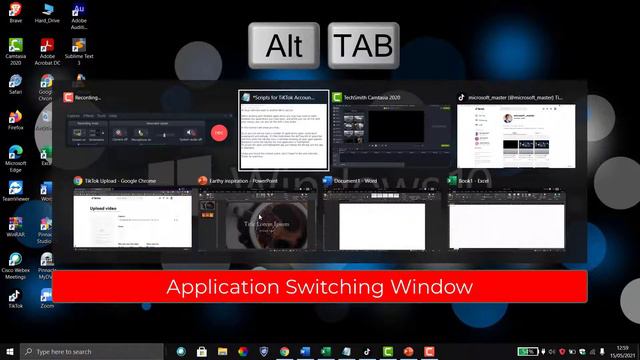
Task: Select the microsoft_master TikTok window thumbnail
Action: [516, 130]
